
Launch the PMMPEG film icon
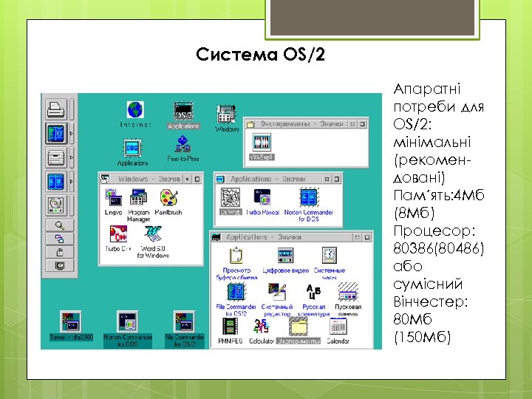(x=231, y=327)
